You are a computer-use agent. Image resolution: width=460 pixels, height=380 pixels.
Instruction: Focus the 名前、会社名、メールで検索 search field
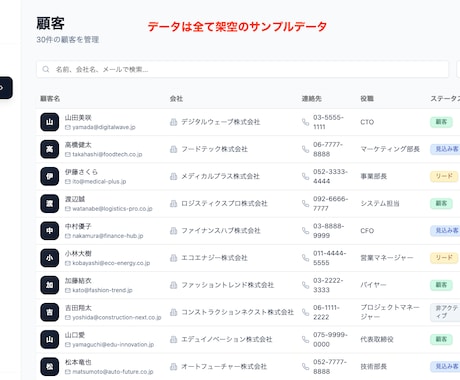(x=242, y=69)
